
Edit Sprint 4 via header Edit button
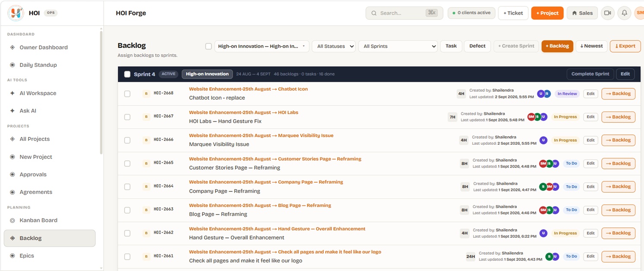625,74
